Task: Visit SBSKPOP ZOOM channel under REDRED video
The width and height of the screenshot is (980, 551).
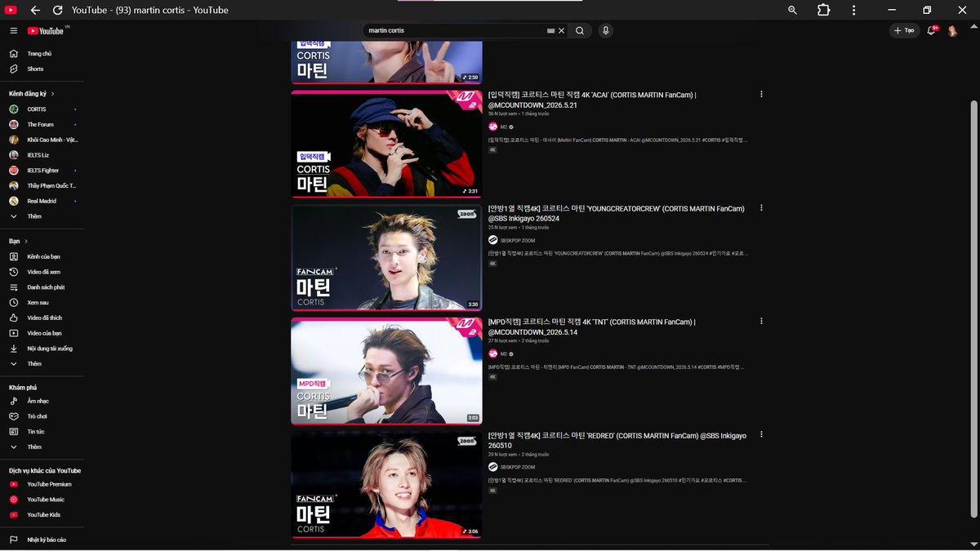Action: (518, 468)
